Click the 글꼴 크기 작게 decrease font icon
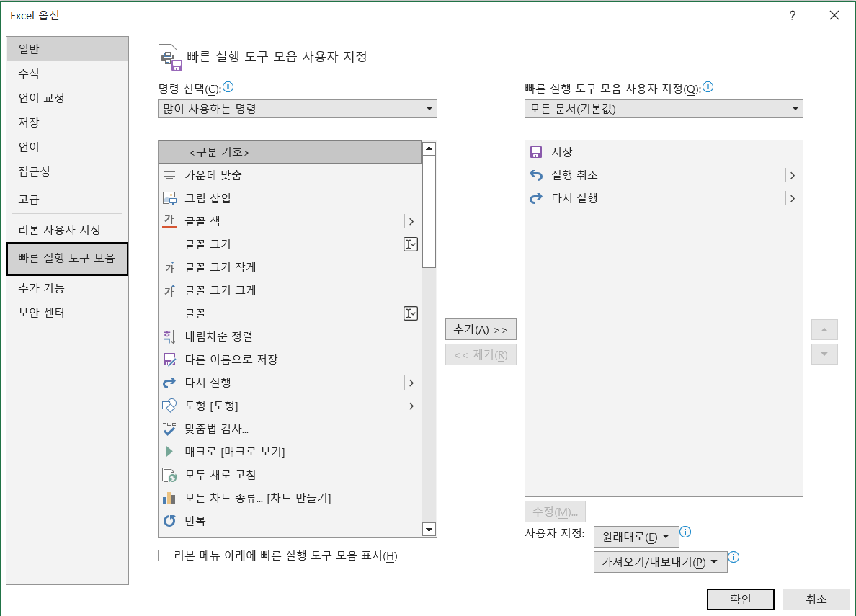Image resolution: width=856 pixels, height=616 pixels. point(169,267)
